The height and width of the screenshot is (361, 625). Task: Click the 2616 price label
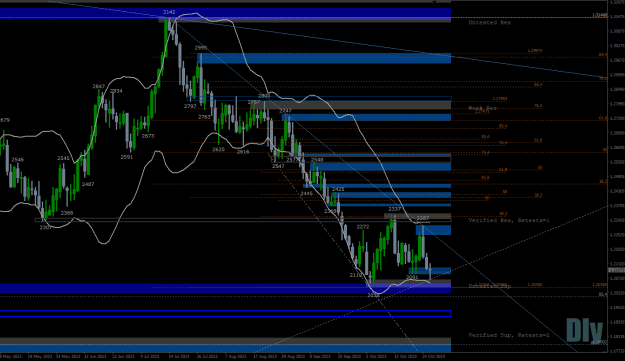point(243,152)
